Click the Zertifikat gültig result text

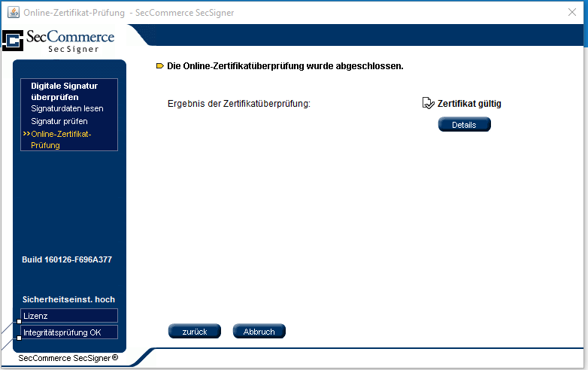[x=469, y=104]
